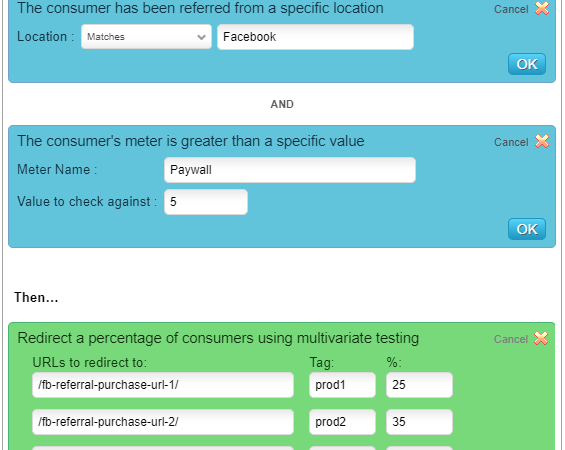Select the 35 percentage field
This screenshot has height=450, width=565.
coord(419,422)
